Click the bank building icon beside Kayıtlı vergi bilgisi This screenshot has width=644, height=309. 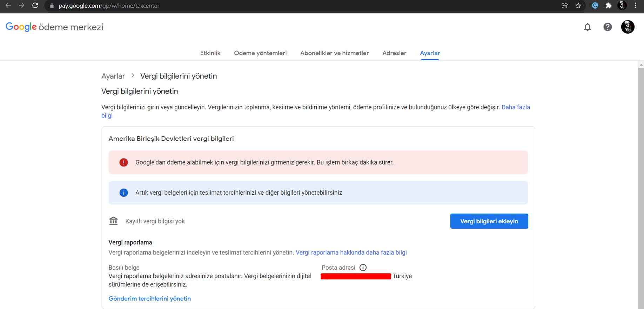tap(113, 221)
